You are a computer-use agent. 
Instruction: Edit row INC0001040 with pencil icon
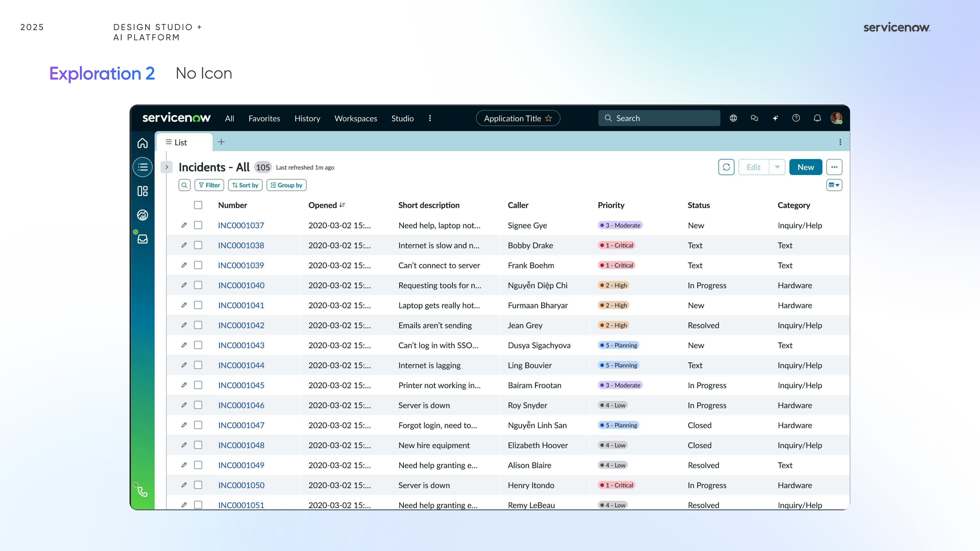(x=184, y=285)
